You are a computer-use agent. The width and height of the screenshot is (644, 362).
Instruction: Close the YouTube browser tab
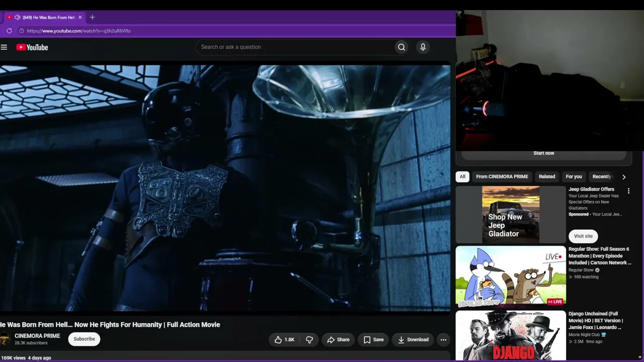(x=80, y=17)
